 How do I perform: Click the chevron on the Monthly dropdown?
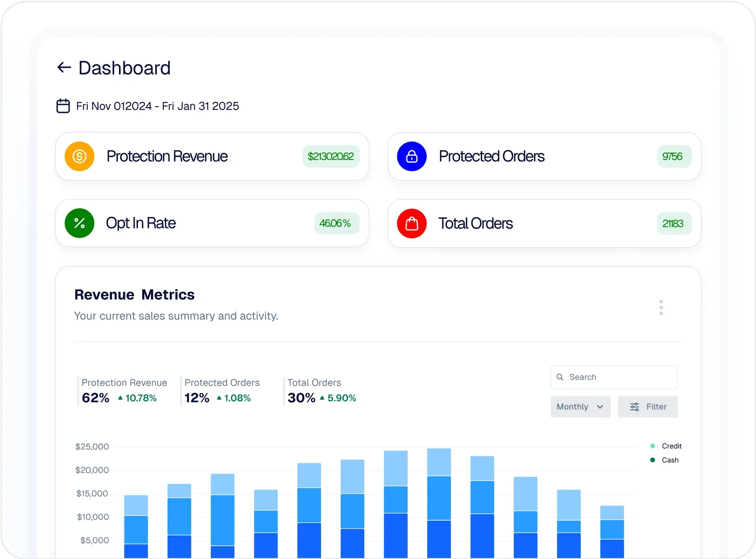tap(600, 407)
